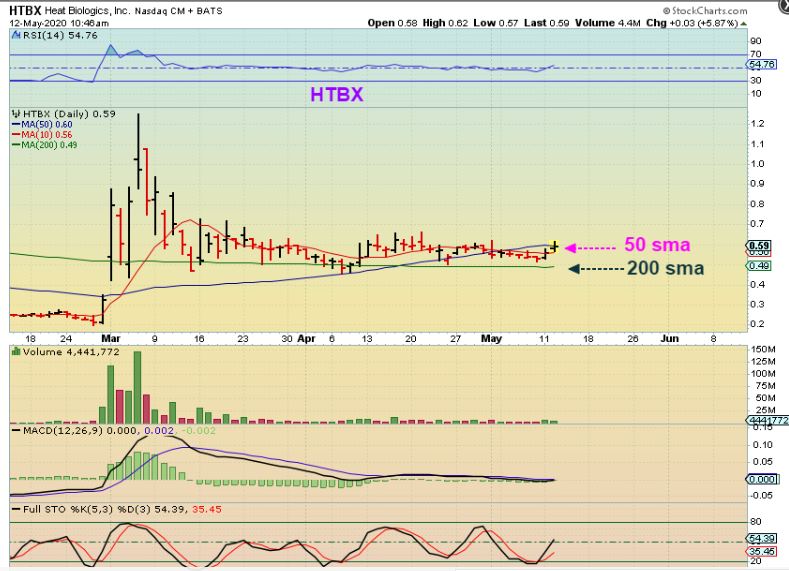Image resolution: width=789 pixels, height=571 pixels.
Task: Click the bar-chart icon beside HTBX (Daily)
Action: tap(16, 114)
